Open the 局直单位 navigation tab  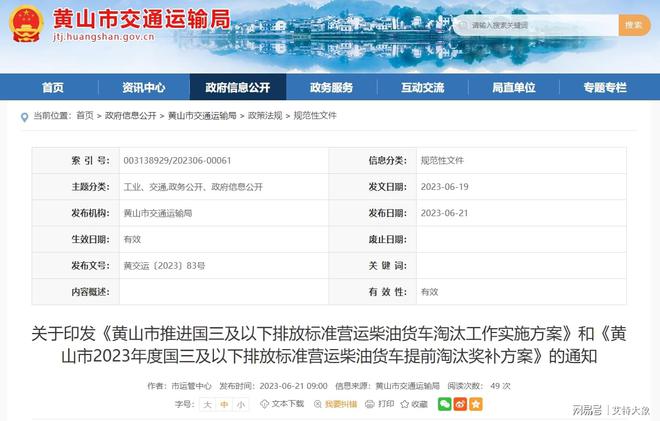click(x=514, y=87)
